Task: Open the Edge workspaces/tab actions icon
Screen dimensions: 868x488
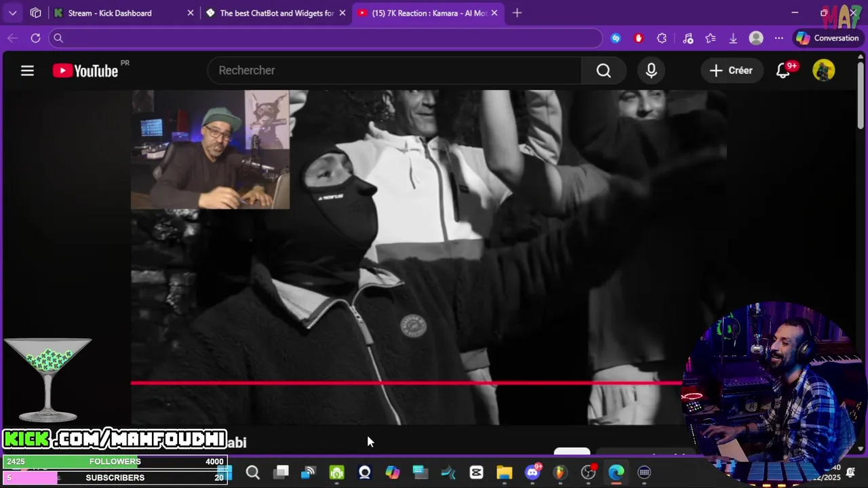Action: coord(36,13)
